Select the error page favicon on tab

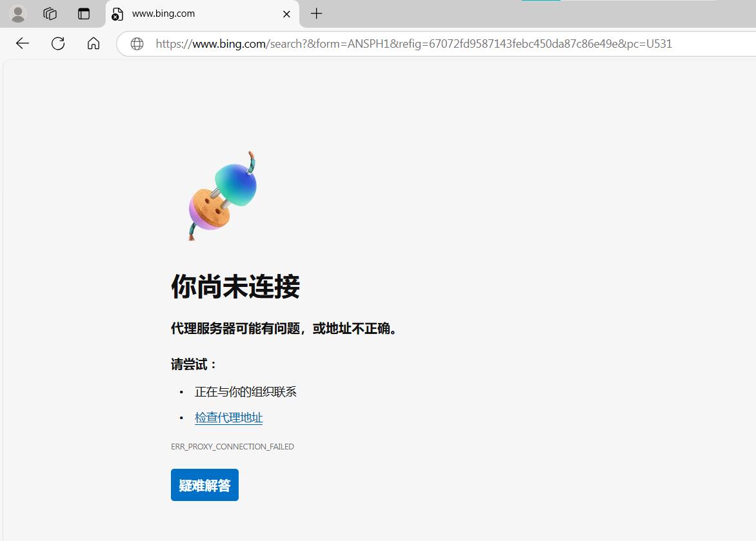point(117,14)
